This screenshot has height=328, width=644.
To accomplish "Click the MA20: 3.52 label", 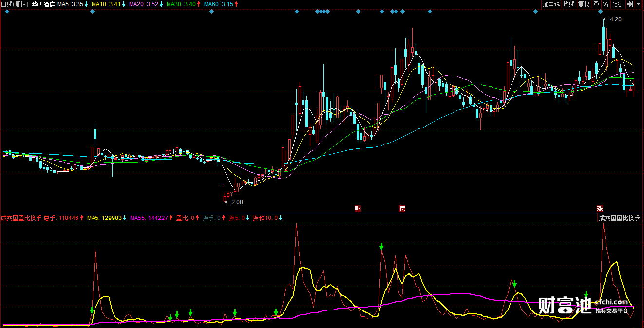I will (143, 4).
